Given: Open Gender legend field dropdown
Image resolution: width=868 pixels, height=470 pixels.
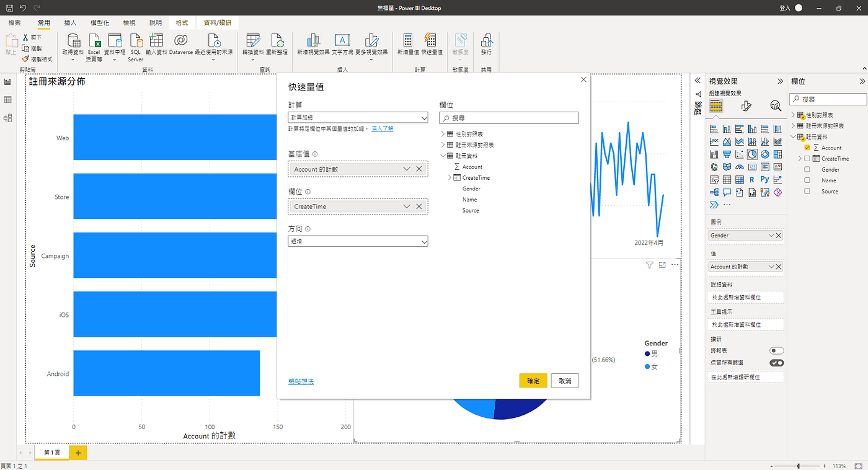Looking at the screenshot, I should [x=771, y=236].
